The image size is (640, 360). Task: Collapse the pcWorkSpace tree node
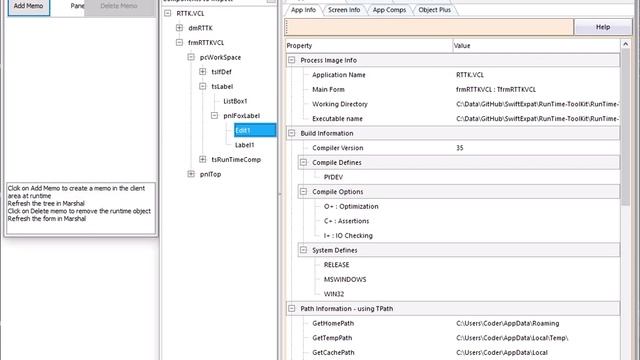pos(191,57)
